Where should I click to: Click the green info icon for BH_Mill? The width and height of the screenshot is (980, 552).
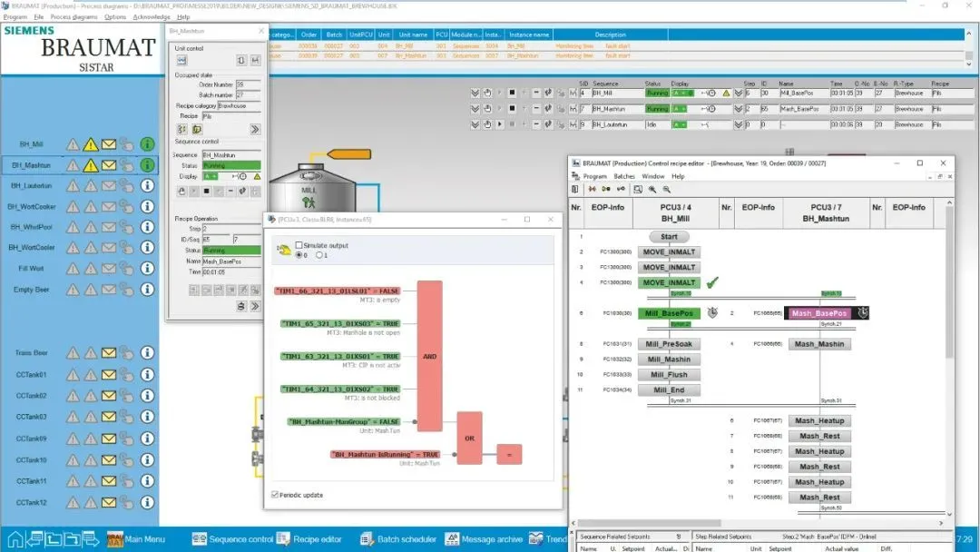click(x=148, y=143)
